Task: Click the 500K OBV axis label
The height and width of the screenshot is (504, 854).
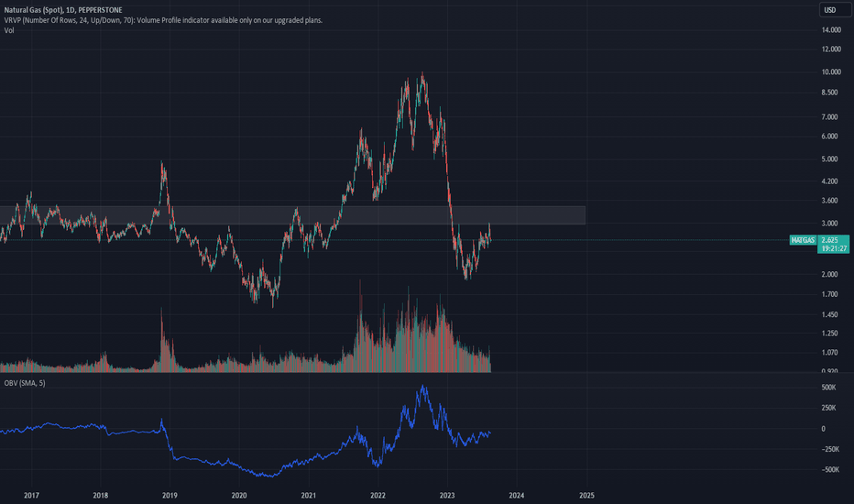Action: pos(828,388)
